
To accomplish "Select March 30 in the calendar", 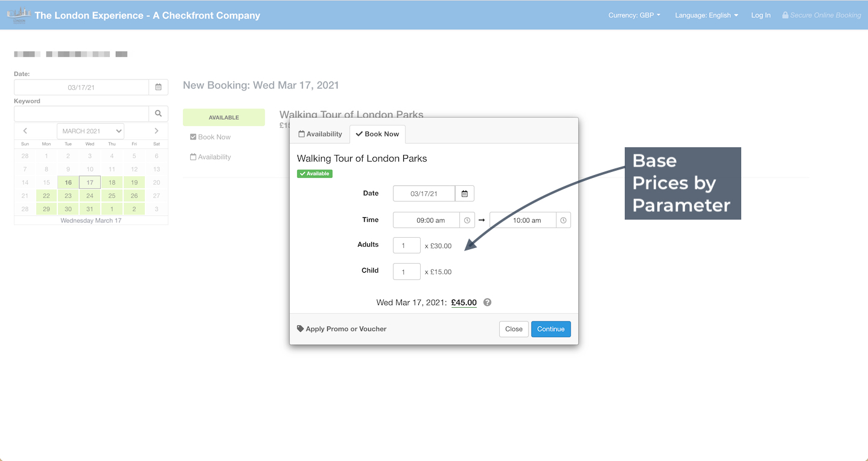I will point(68,209).
